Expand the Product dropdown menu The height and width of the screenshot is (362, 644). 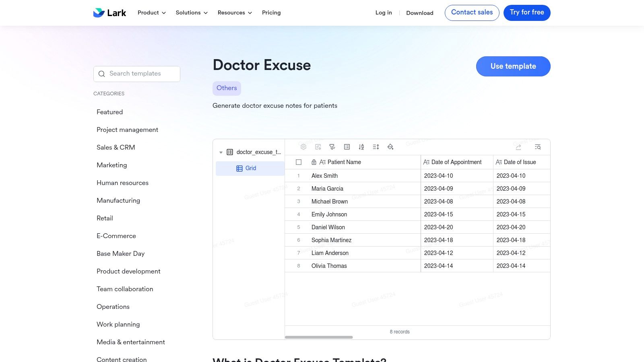(x=151, y=13)
